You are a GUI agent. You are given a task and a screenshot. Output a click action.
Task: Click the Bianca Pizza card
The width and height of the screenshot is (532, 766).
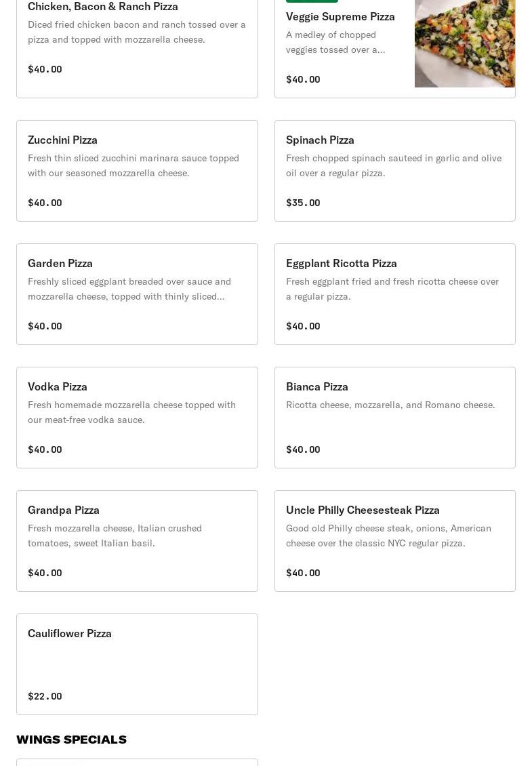pyautogui.click(x=394, y=418)
